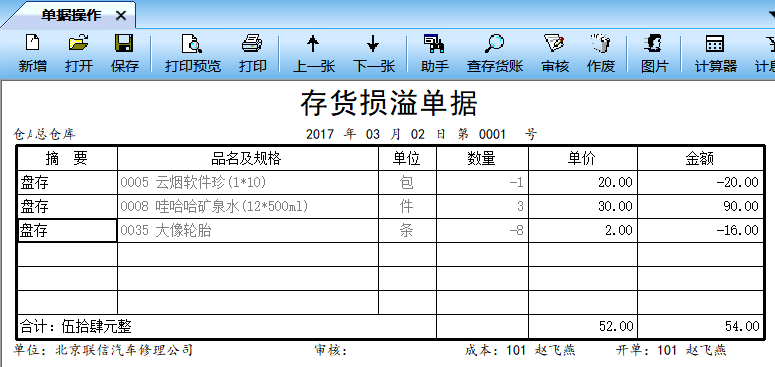Click 单位: 北京联信汽车修理公司 footer text
Image resolution: width=775 pixels, height=367 pixels.
tap(103, 351)
